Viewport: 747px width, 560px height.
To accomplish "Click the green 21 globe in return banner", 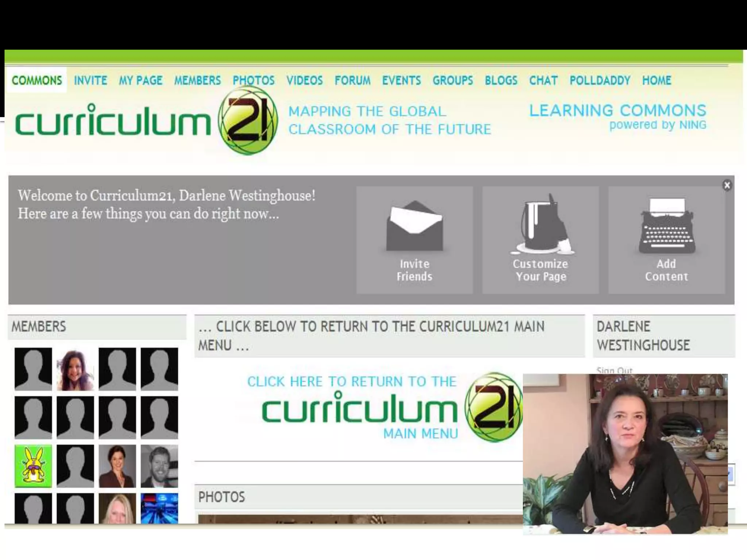I will (x=494, y=407).
